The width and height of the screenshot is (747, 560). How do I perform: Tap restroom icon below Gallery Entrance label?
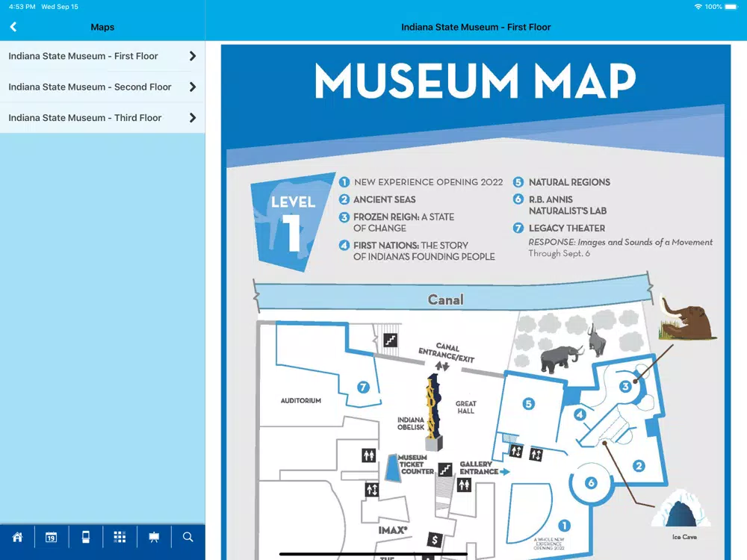coord(465,485)
